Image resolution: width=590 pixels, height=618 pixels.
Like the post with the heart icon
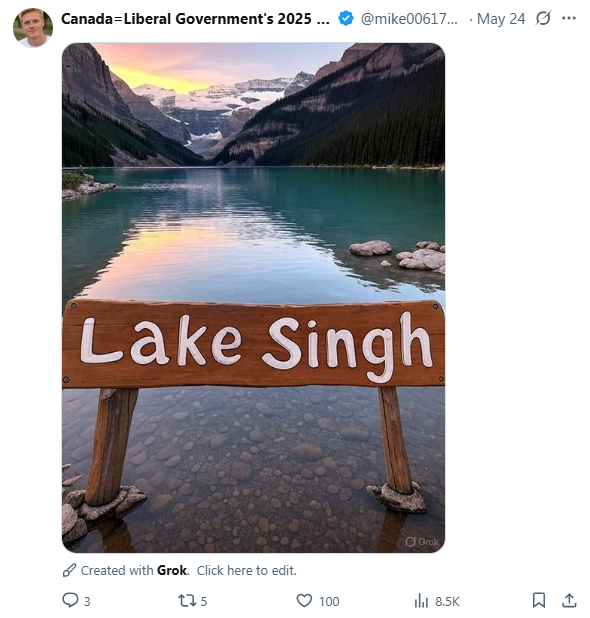click(304, 601)
